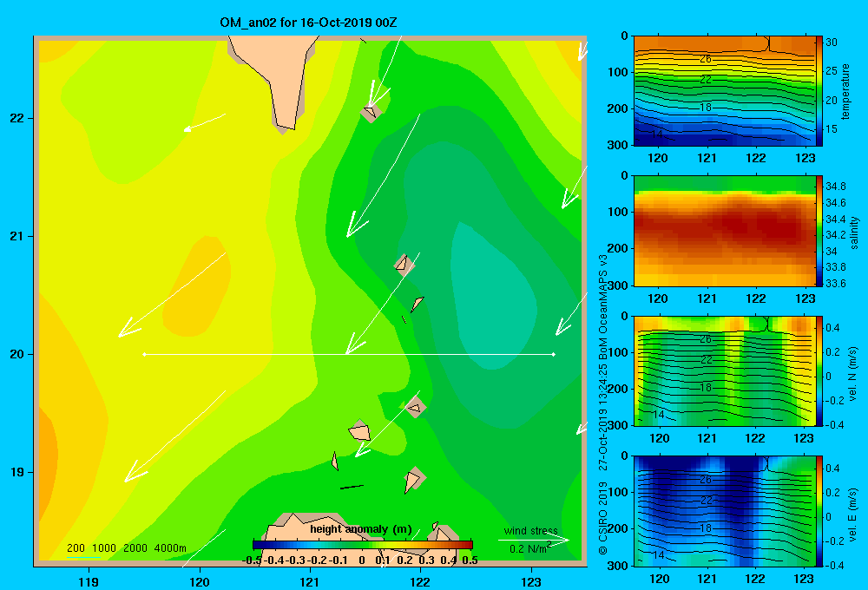Click the '34.8' tick on salinity scale
Image resolution: width=868 pixels, height=590 pixels.
835,186
